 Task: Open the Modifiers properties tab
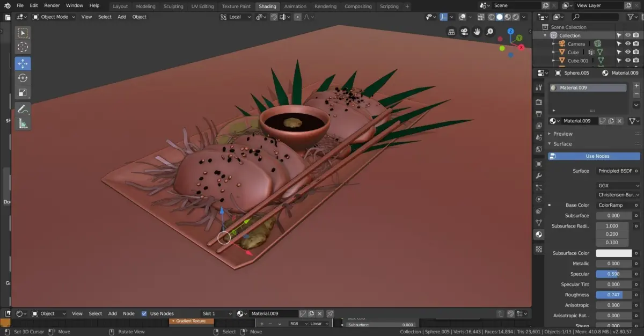539,176
